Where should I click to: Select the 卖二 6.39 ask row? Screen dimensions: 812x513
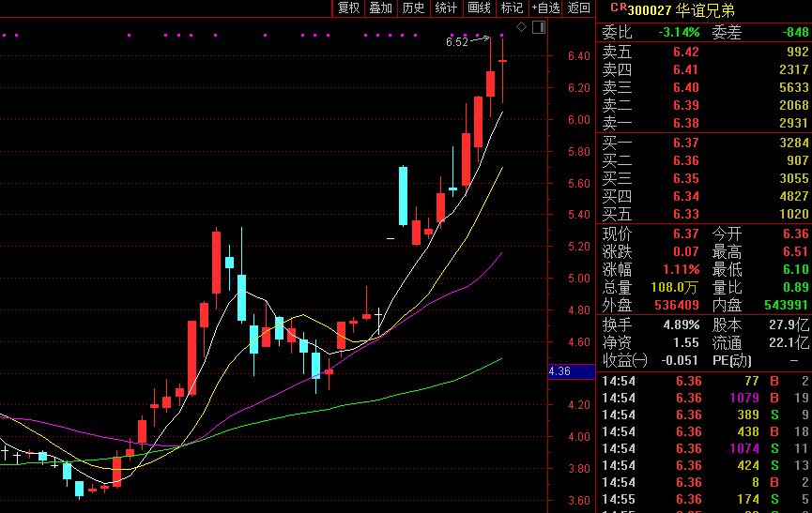tap(704, 105)
